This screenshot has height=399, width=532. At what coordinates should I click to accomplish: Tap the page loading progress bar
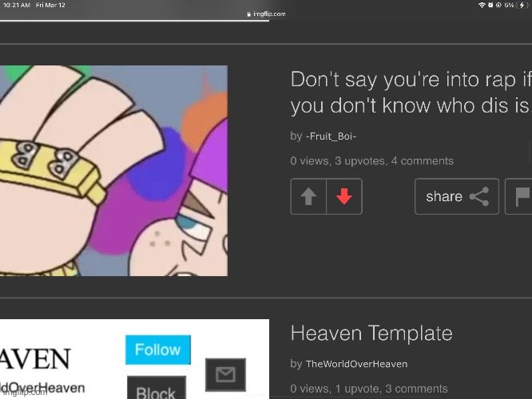[x=134, y=21]
